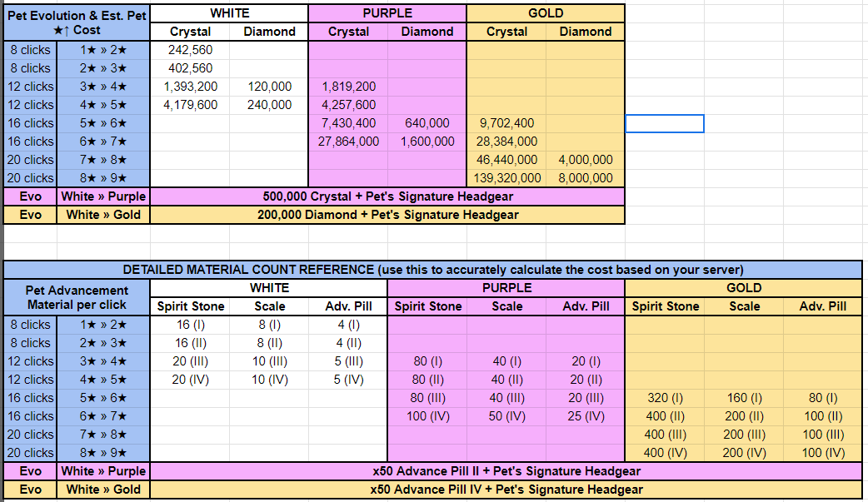Click the purple 1,819,200 crystal cell
The width and height of the screenshot is (868, 502).
click(x=348, y=87)
